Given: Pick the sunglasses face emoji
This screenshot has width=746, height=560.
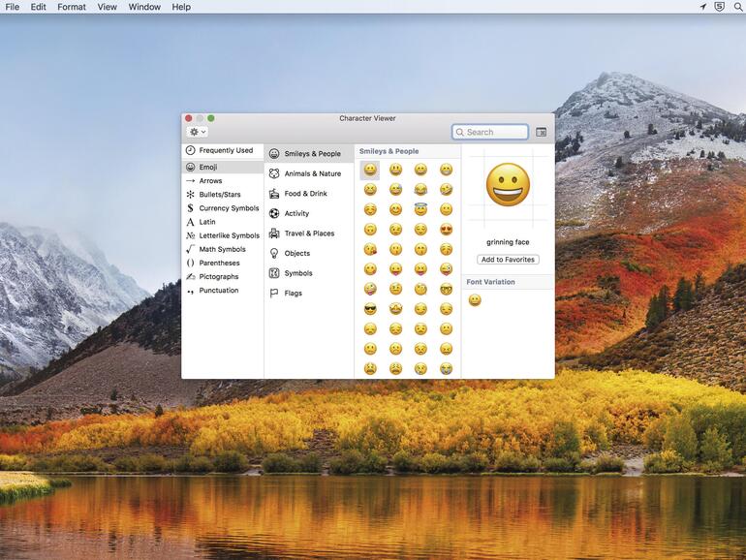Looking at the screenshot, I should (x=370, y=309).
